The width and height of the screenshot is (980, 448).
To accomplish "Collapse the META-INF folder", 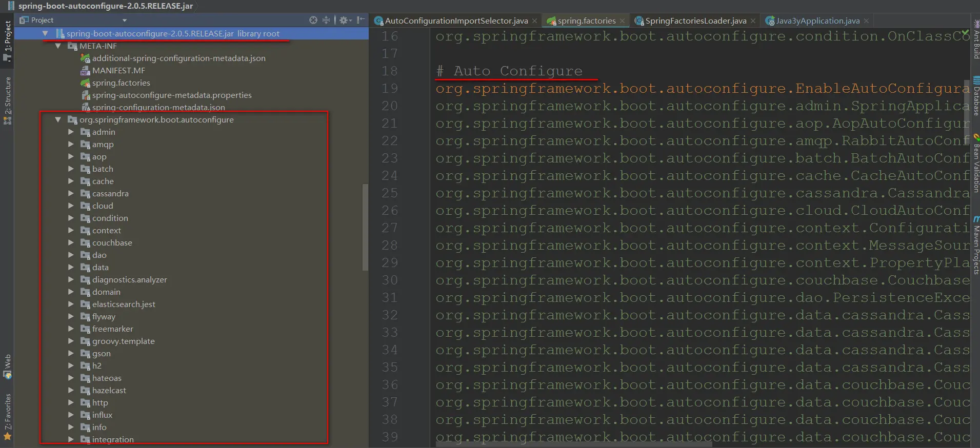I will 58,46.
